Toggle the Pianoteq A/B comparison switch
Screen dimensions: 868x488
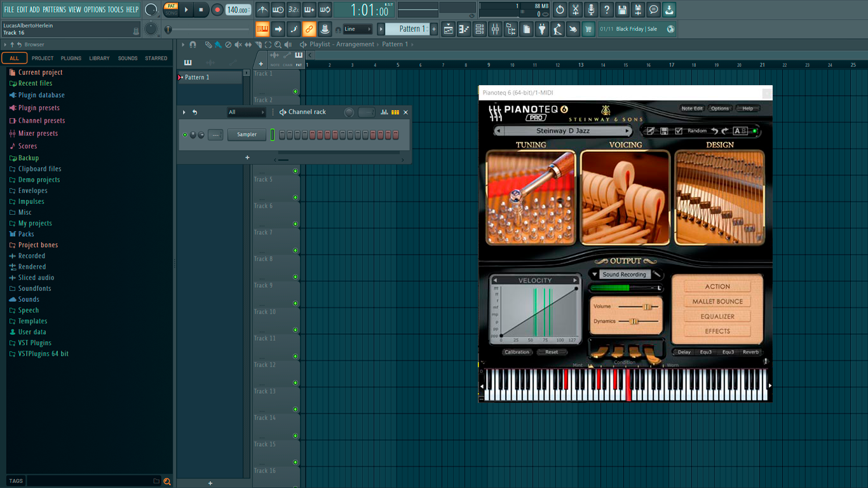(x=740, y=131)
